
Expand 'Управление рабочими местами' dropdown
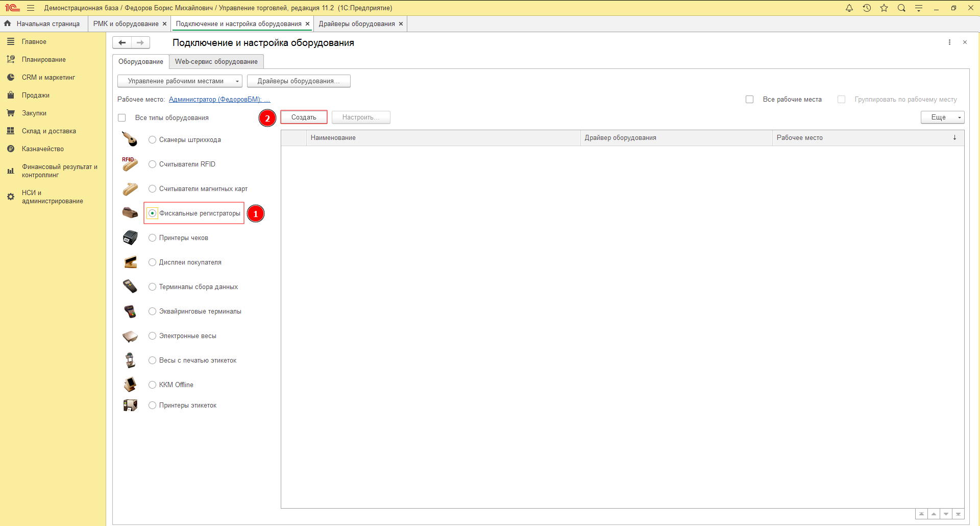[x=180, y=81]
